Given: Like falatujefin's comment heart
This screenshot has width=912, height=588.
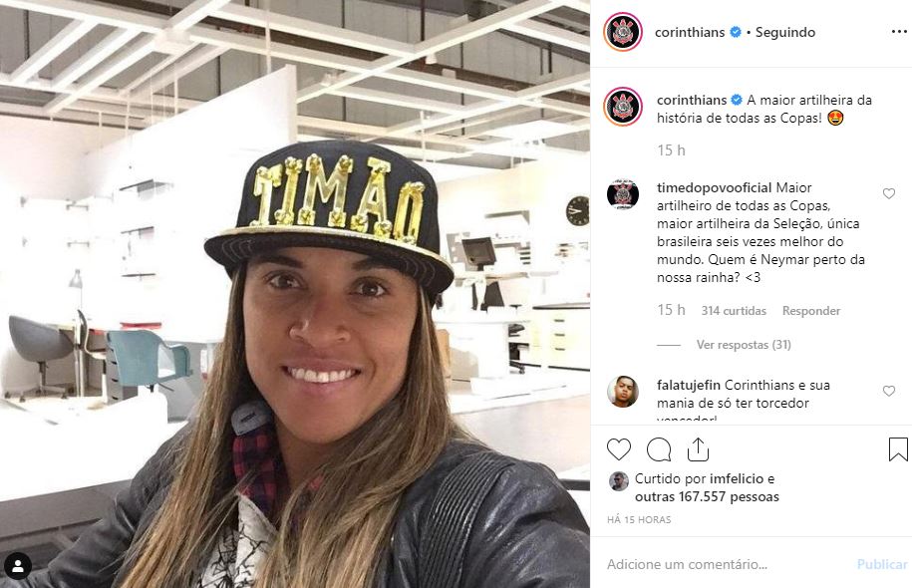Looking at the screenshot, I should tap(889, 391).
